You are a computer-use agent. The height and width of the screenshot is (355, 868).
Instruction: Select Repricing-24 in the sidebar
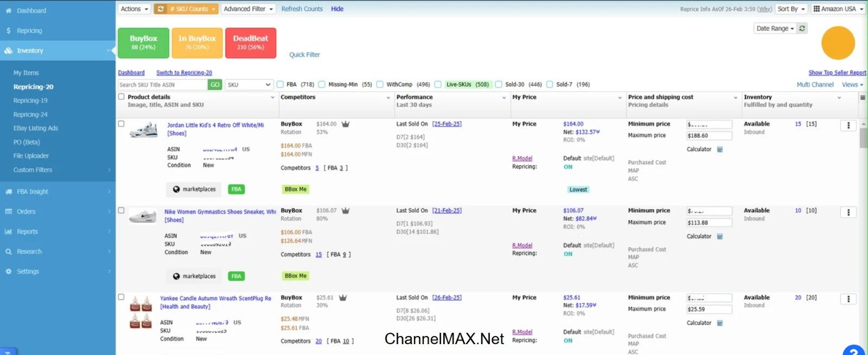30,115
